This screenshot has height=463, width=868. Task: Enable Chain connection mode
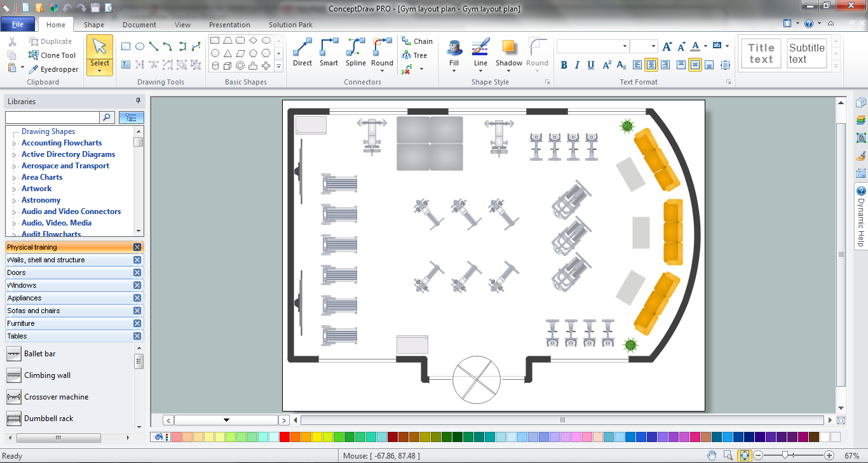417,41
